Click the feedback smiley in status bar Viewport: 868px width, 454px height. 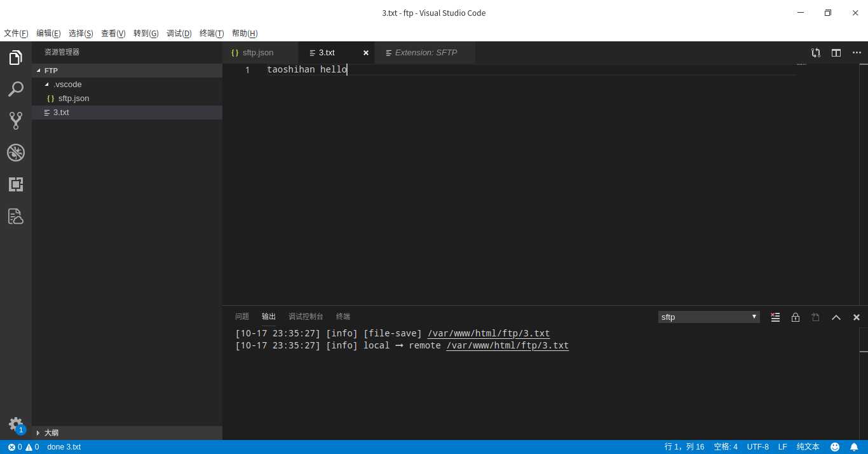tap(835, 447)
